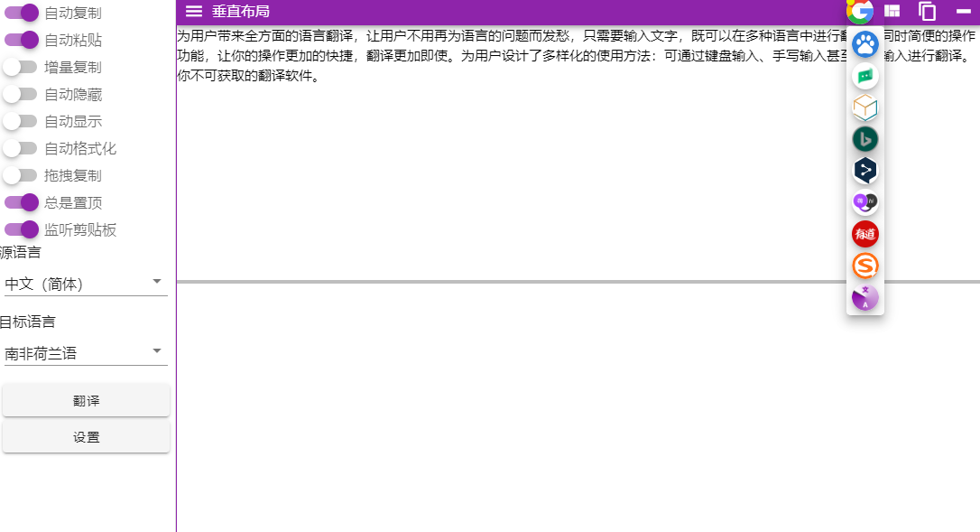Click the copy result icon in the title bar
Screen dimensions: 980x532
[927, 11]
